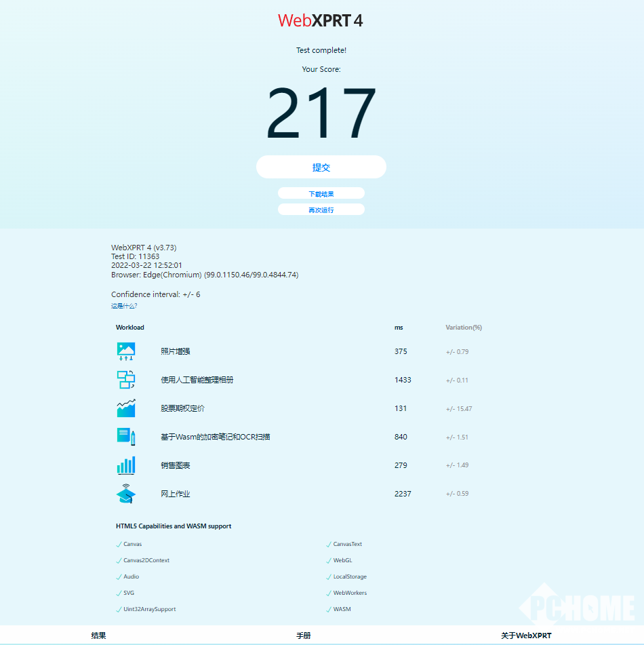Image resolution: width=644 pixels, height=645 pixels.
Task: Click the checkmark next to Canvas
Action: 119,544
